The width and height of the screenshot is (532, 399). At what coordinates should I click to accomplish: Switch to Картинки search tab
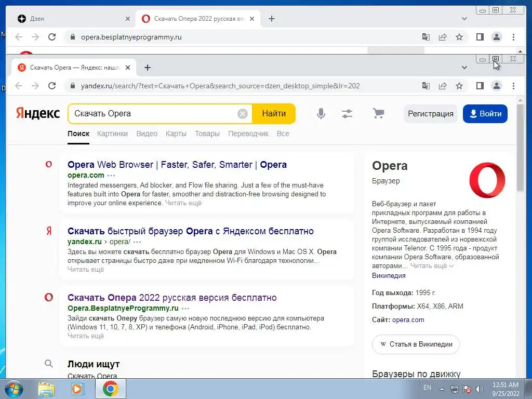tap(112, 134)
